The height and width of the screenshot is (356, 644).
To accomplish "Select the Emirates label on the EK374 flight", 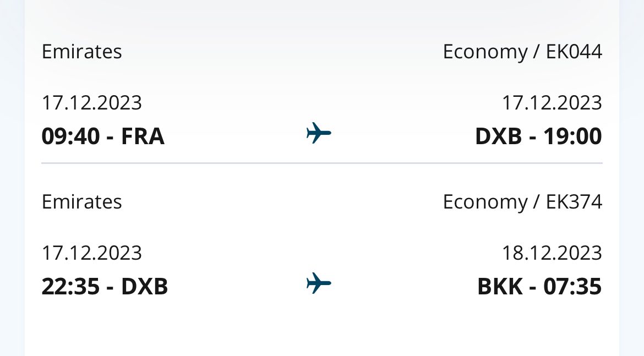I will click(x=81, y=202).
